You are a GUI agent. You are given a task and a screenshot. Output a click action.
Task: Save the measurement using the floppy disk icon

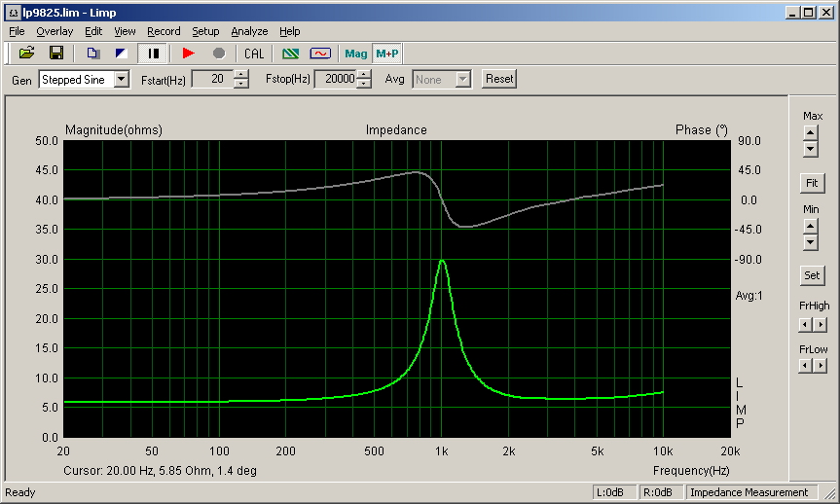coord(56,54)
